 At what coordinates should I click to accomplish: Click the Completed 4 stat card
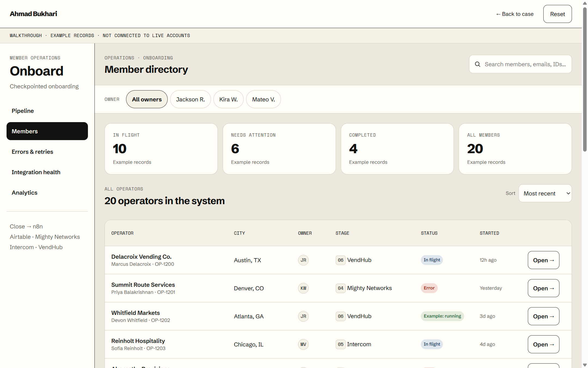click(397, 149)
